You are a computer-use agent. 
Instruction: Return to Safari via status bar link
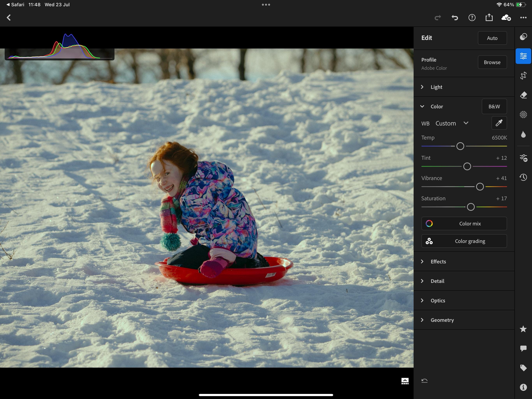(15, 4)
